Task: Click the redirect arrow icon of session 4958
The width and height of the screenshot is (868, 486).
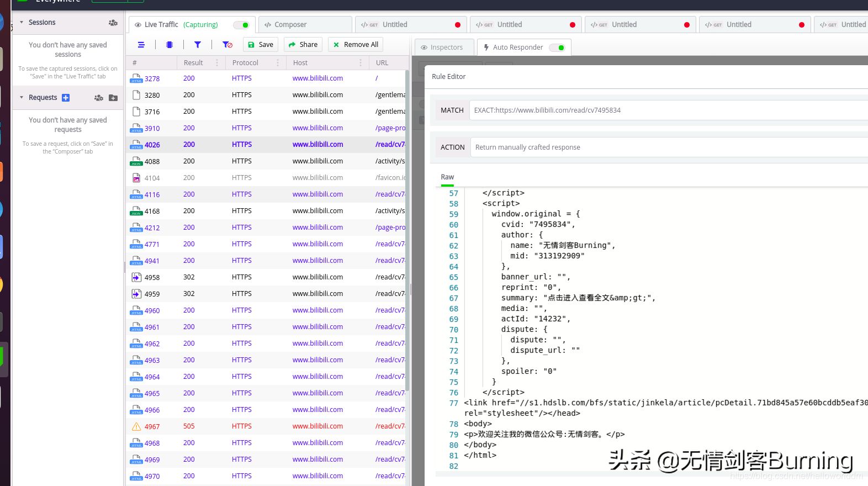Action: (x=136, y=277)
